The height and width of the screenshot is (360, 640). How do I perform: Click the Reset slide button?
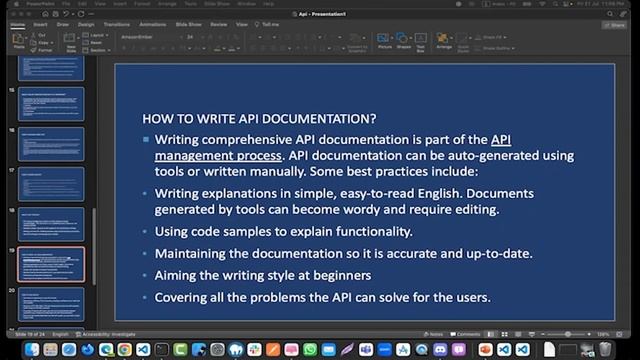[x=93, y=42]
